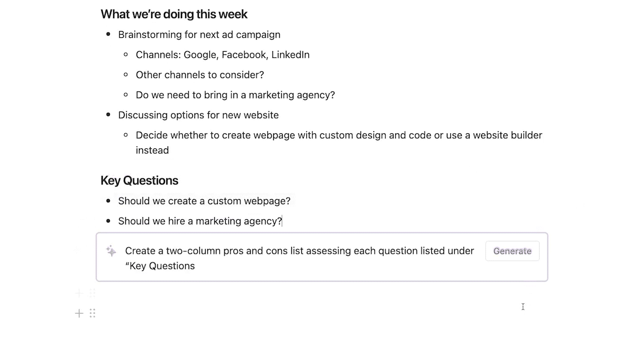This screenshot has width=644, height=362.
Task: Click the bullet dot before 'Should we hire'
Action: (108, 221)
